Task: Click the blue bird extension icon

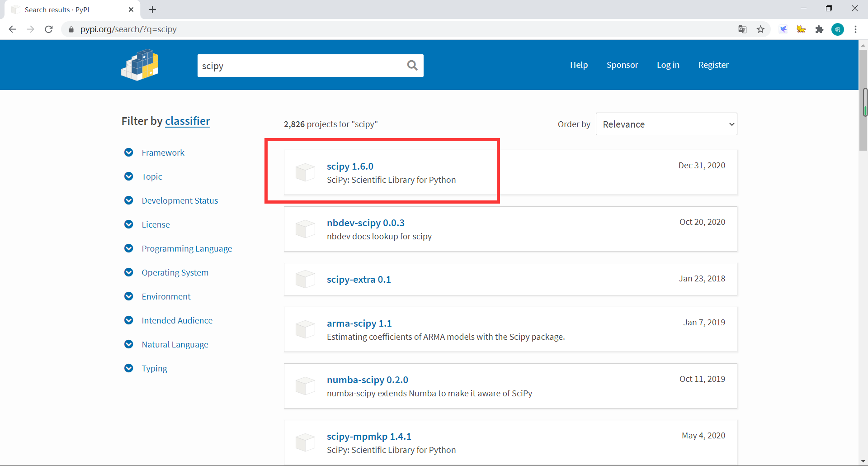Action: (783, 29)
